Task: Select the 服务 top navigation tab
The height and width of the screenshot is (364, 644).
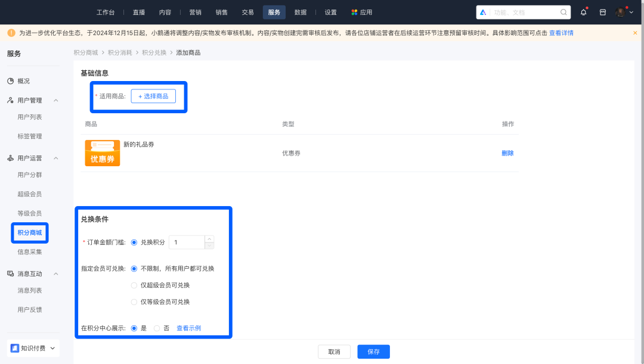Action: [274, 13]
